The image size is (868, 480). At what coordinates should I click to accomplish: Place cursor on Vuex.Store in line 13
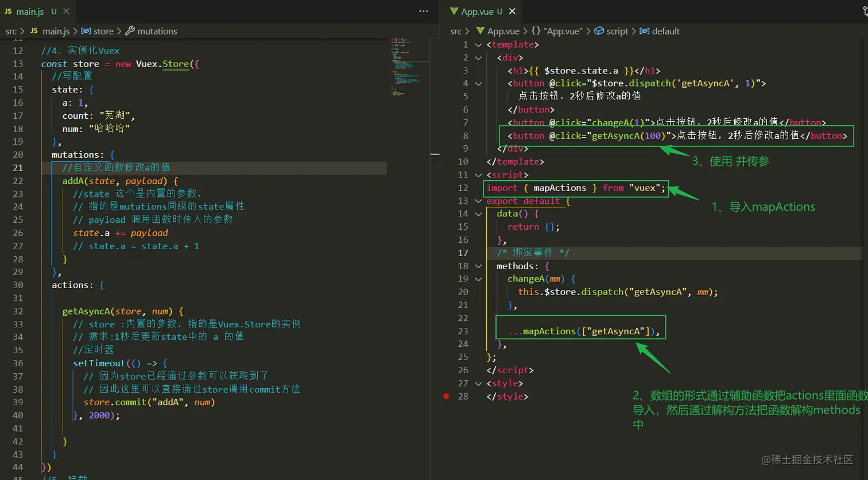162,64
